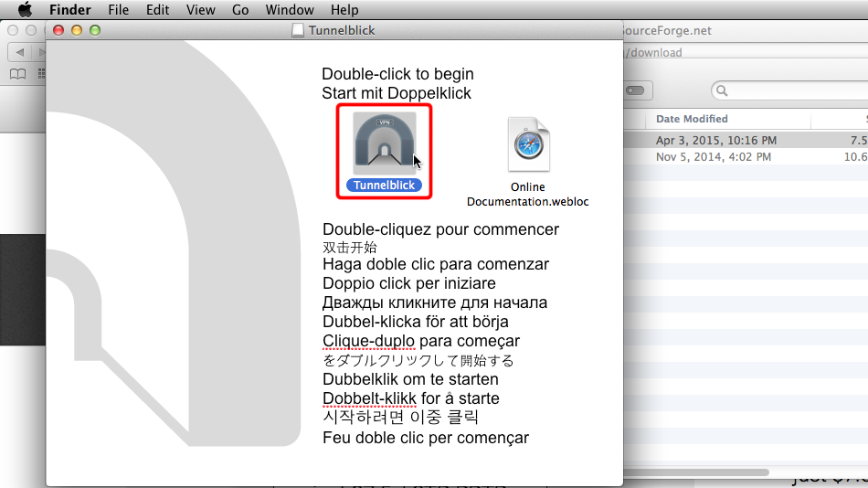The height and width of the screenshot is (488, 868).
Task: Click the Finder toolbar pill toggle button
Action: (634, 90)
